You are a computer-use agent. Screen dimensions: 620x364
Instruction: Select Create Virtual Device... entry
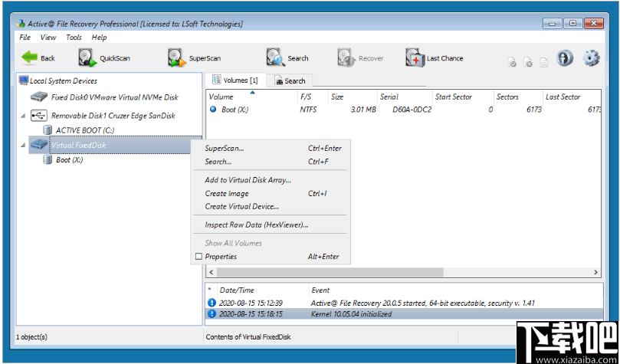(271, 206)
